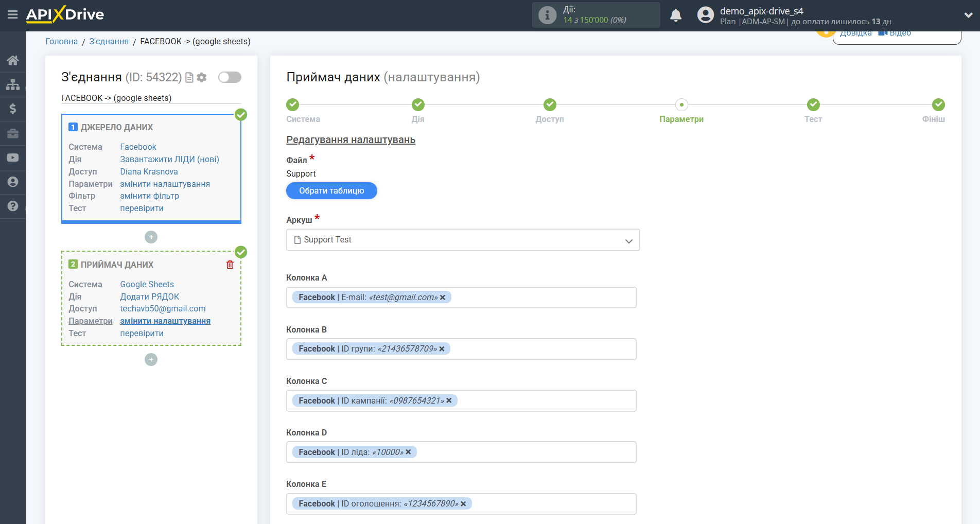The image size is (980, 524).
Task: Add a step after the data receiver block
Action: point(151,360)
